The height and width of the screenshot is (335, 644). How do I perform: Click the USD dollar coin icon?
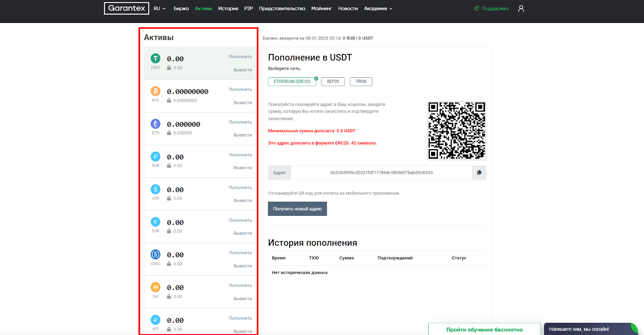click(155, 189)
